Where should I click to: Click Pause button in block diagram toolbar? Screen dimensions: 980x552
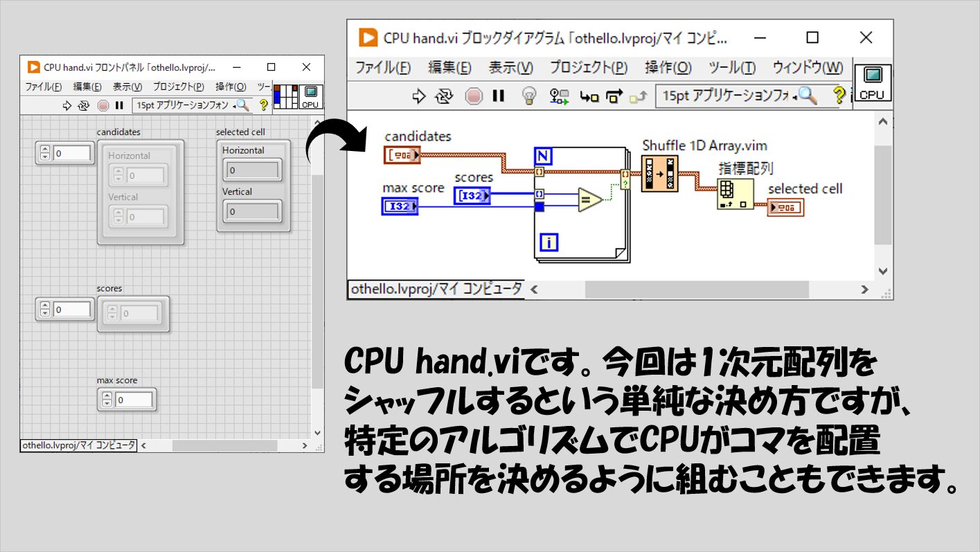pos(498,96)
